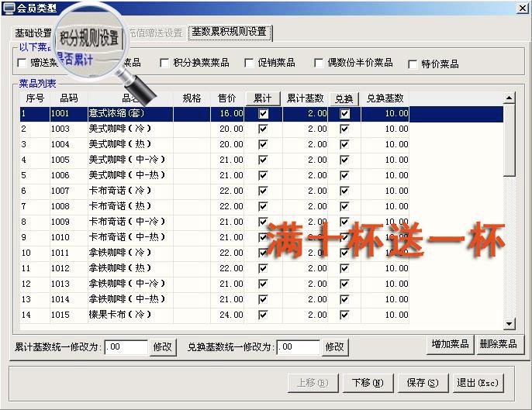Viewport: 532px width, 410px height.
Task: Click the 售价 column header
Action: tap(227, 98)
